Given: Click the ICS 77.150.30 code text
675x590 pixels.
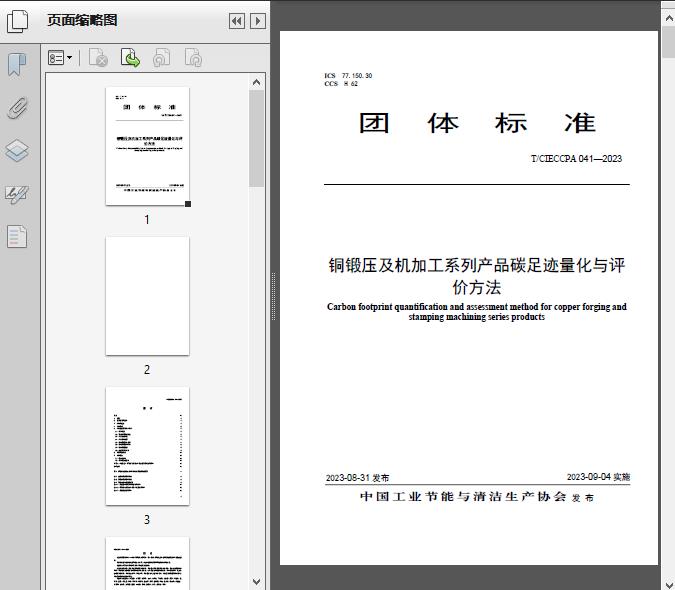Looking at the screenshot, I should 348,76.
